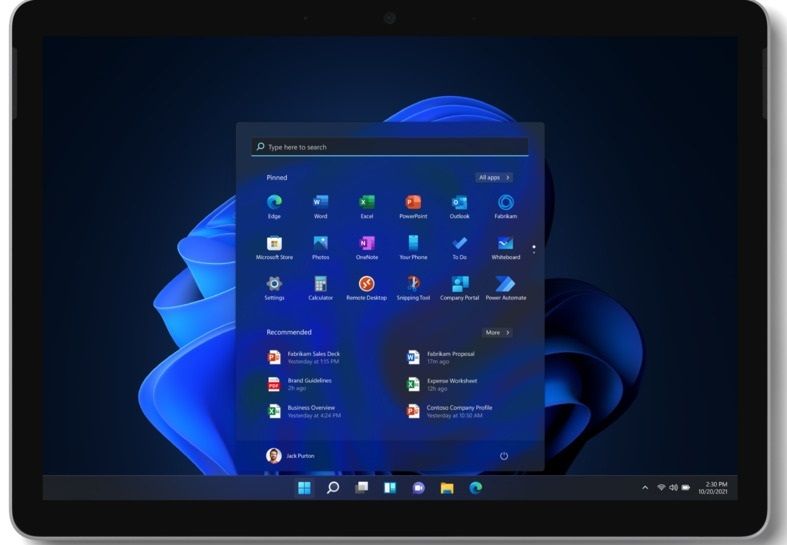The width and height of the screenshot is (787, 545).
Task: Launch Remote Desktop
Action: click(367, 288)
